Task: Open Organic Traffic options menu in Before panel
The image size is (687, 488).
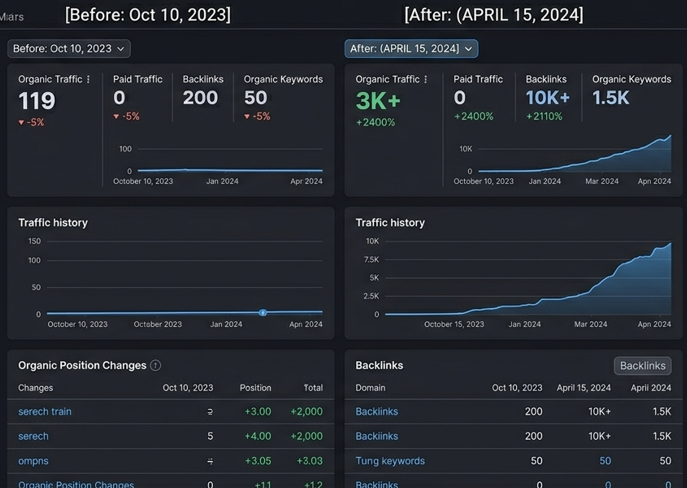Action: pyautogui.click(x=89, y=79)
